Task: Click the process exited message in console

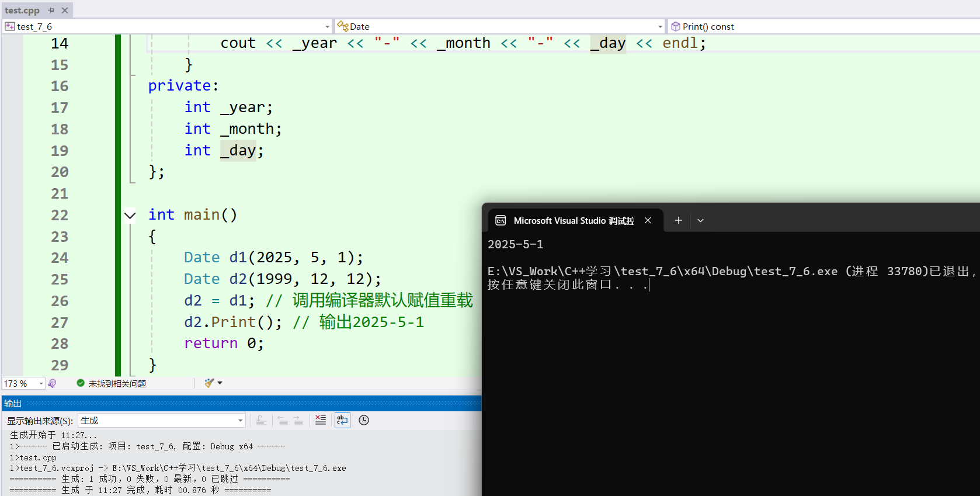Action: [731, 271]
